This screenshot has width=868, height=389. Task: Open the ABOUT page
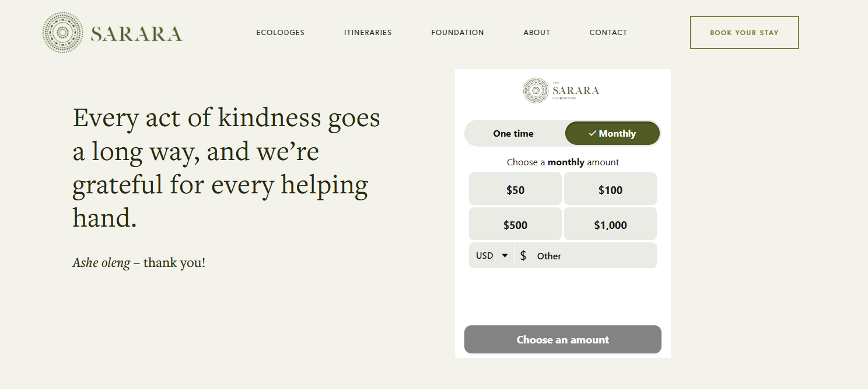click(x=537, y=33)
